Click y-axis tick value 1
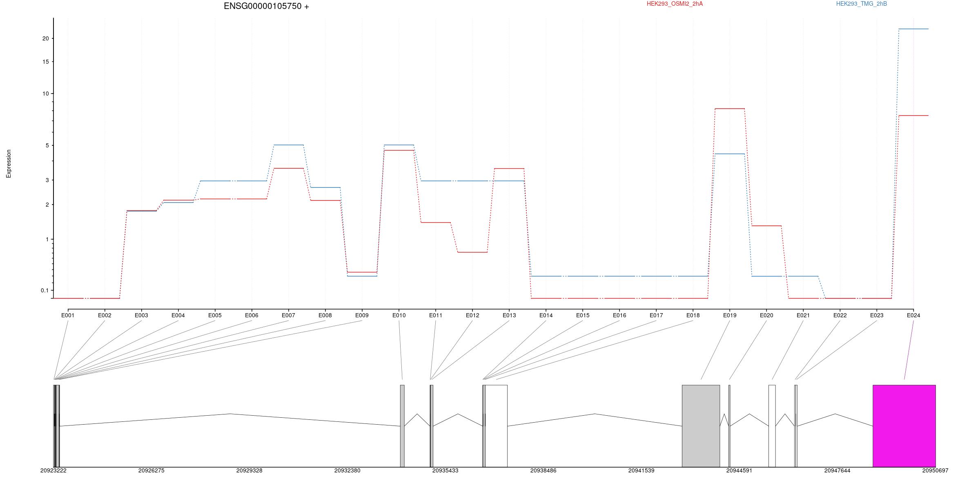 click(47, 239)
